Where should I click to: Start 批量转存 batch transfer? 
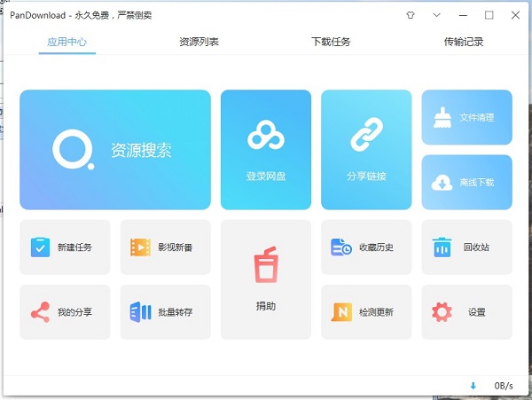165,312
